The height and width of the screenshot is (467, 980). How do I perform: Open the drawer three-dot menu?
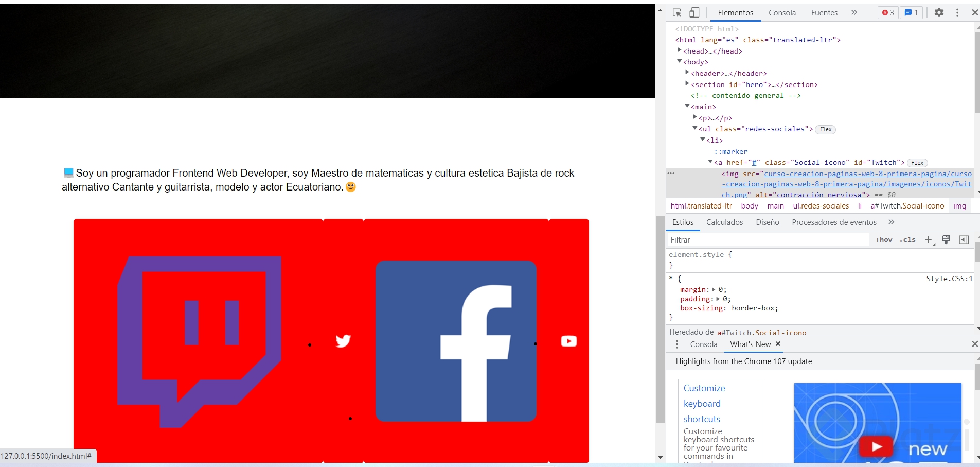click(x=677, y=344)
